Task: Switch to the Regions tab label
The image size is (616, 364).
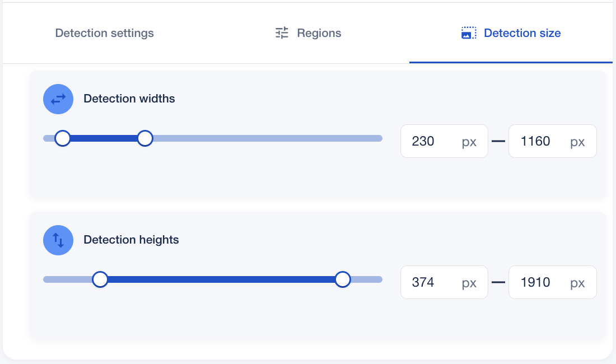Action: [x=319, y=33]
